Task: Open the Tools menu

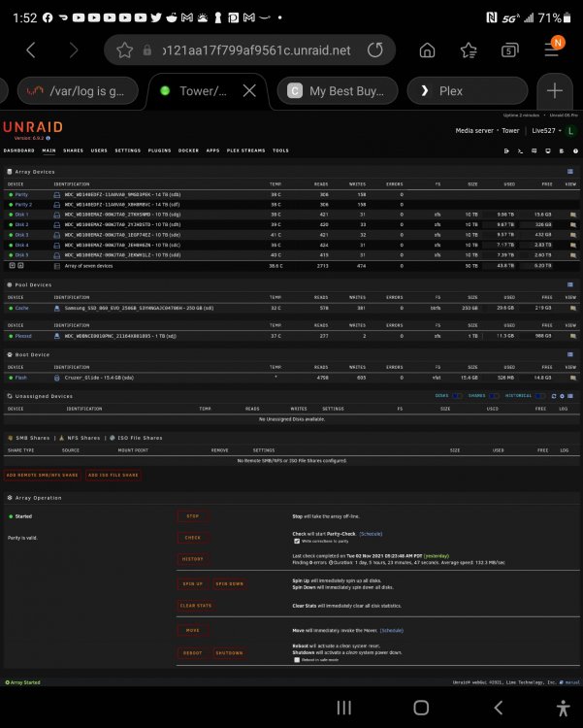Action: click(280, 150)
